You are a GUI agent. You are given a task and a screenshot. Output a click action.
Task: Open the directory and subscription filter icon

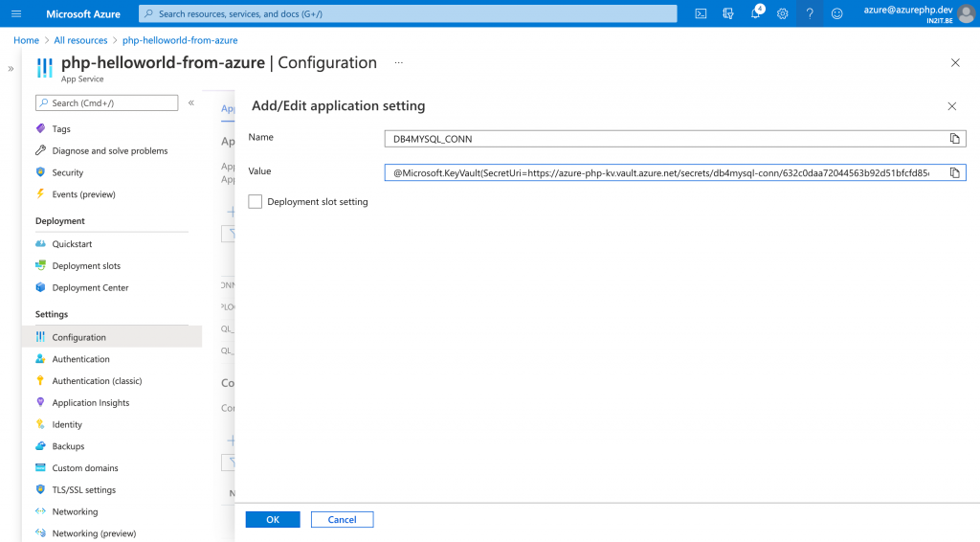click(x=728, y=13)
